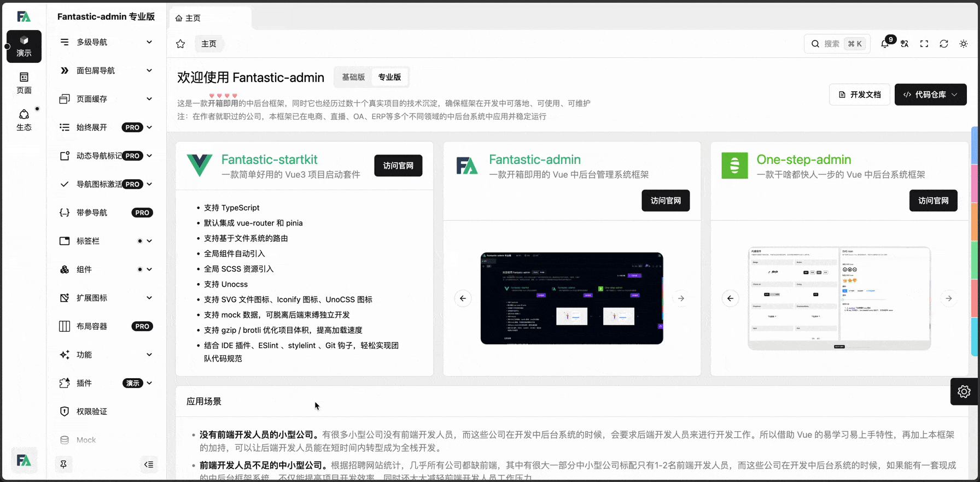Open the 页面 section in the left rail
Image resolution: width=980 pixels, height=482 pixels.
[x=24, y=83]
